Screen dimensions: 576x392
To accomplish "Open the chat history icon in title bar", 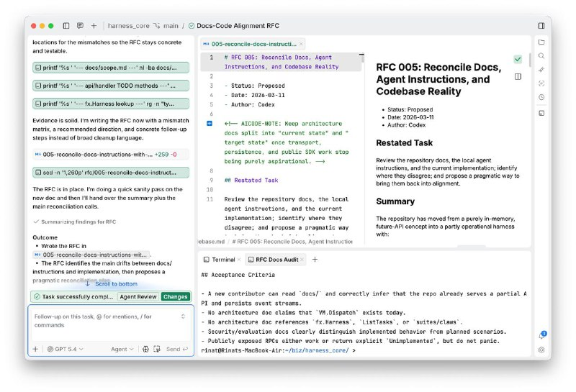I will click(x=80, y=26).
